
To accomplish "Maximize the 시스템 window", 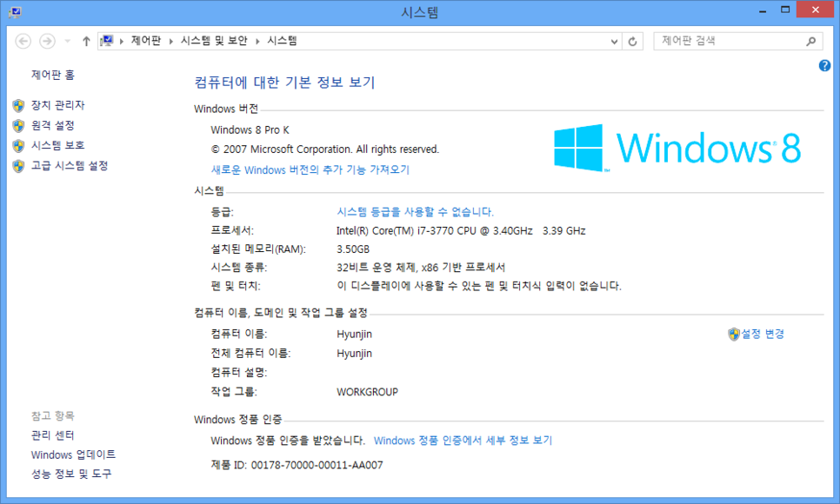I will [785, 10].
